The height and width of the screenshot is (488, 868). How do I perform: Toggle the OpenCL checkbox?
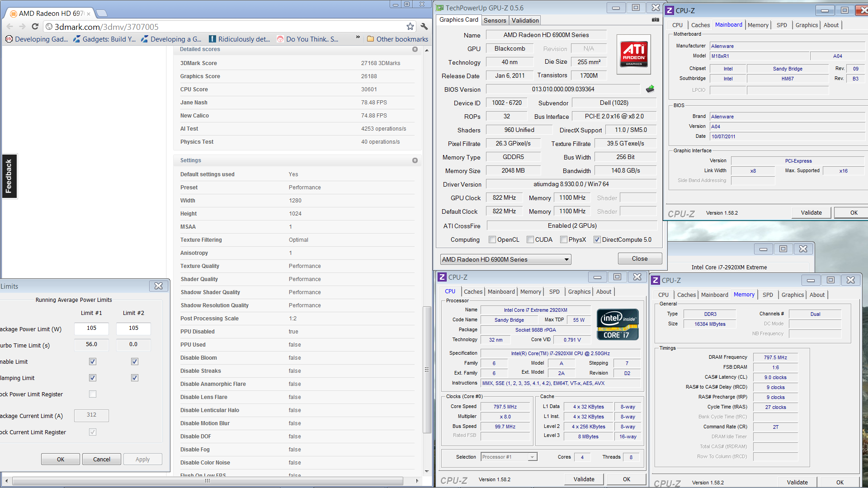(x=492, y=239)
